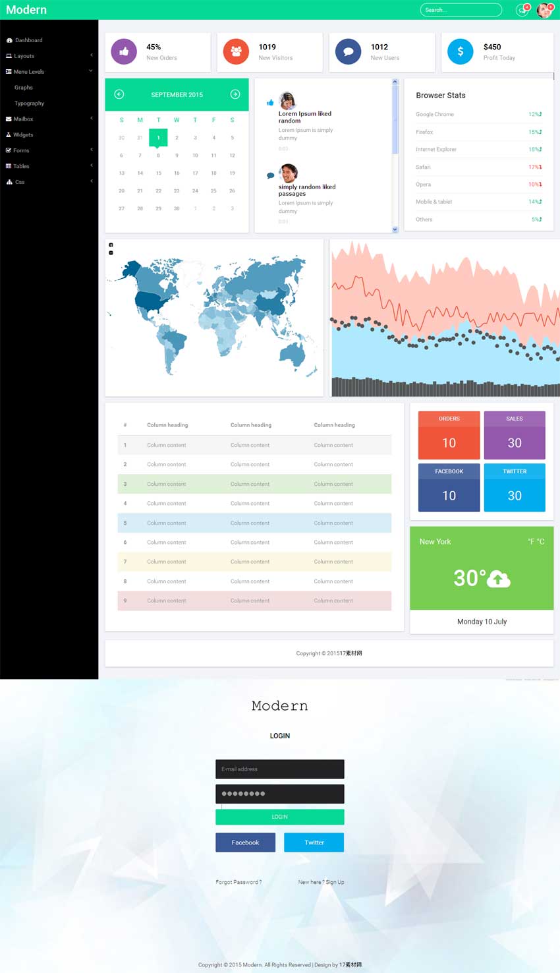Click the Forgot Password link

click(238, 882)
